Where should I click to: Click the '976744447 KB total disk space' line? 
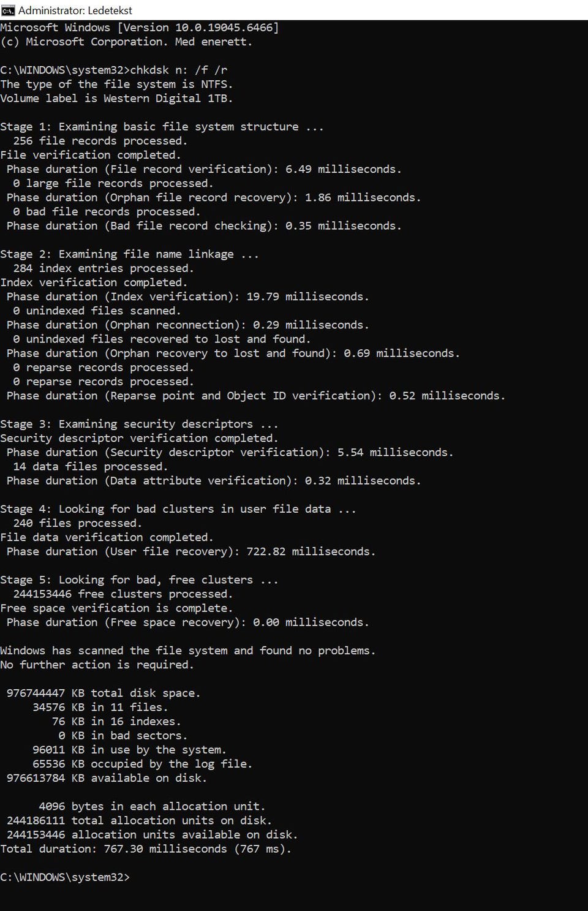[x=104, y=693]
